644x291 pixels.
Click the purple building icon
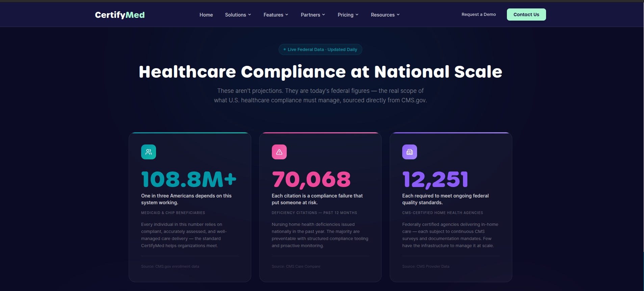(x=410, y=152)
